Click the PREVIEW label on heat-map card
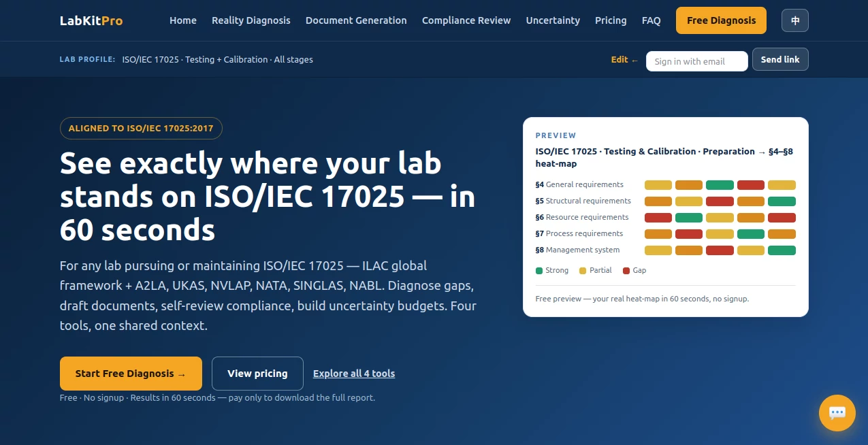The image size is (868, 445). point(556,135)
